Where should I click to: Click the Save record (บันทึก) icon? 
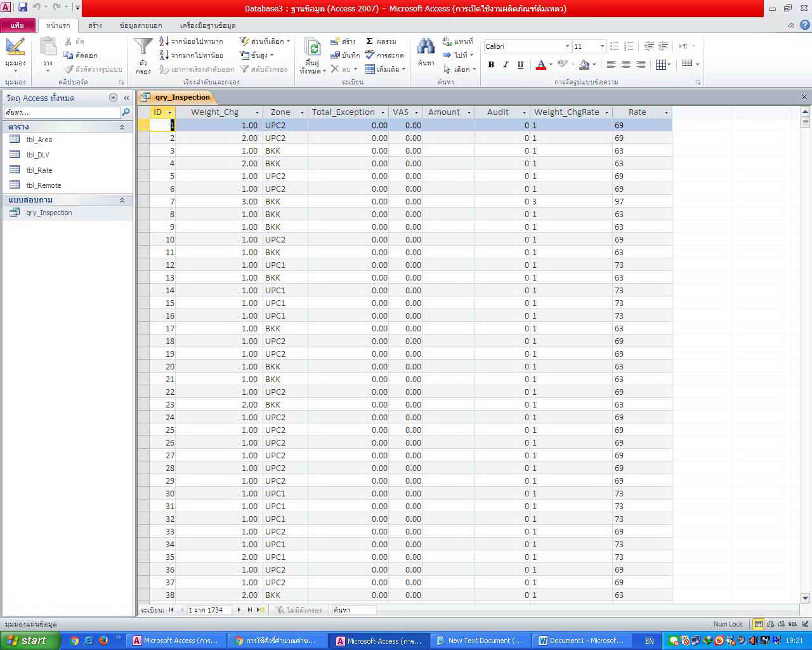point(335,55)
